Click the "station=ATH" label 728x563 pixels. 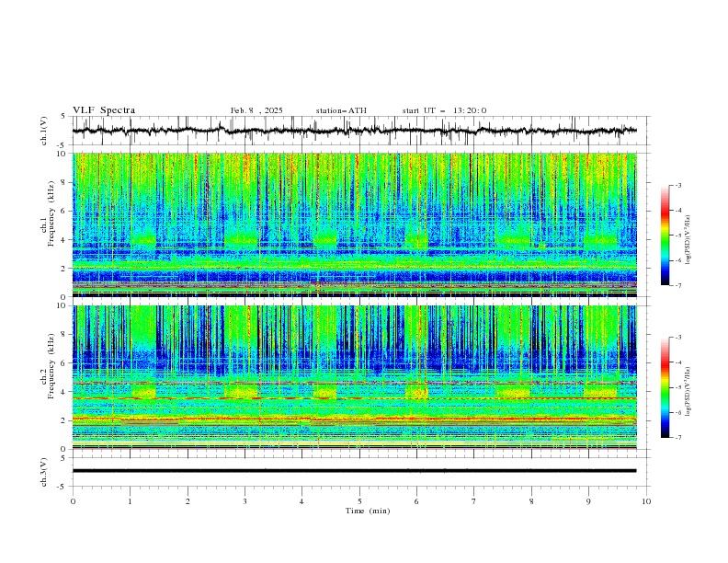coord(341,110)
